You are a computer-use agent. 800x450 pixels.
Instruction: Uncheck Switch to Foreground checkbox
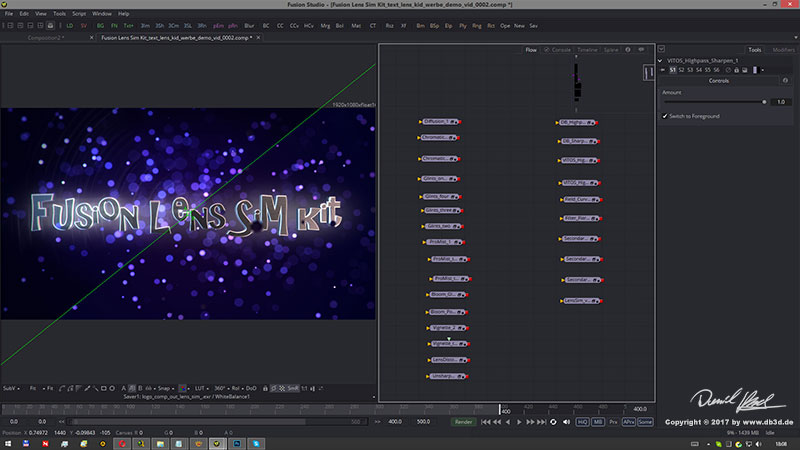coord(665,116)
